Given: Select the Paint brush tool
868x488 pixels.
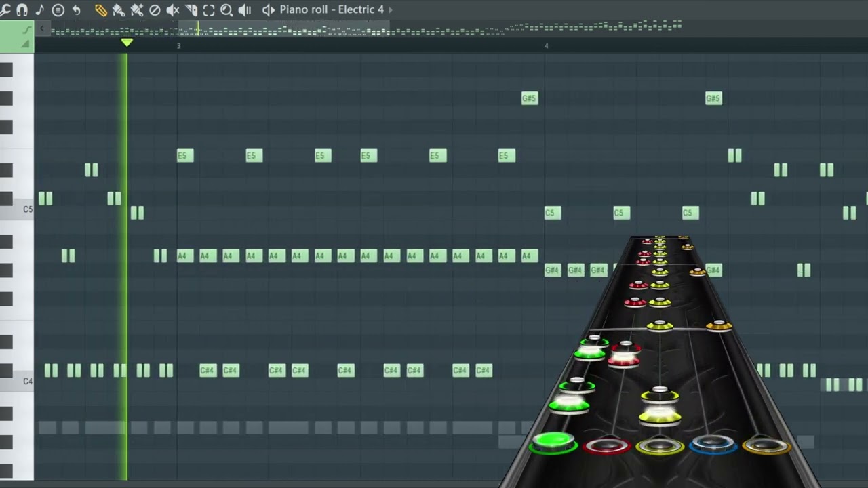Looking at the screenshot, I should 119,9.
